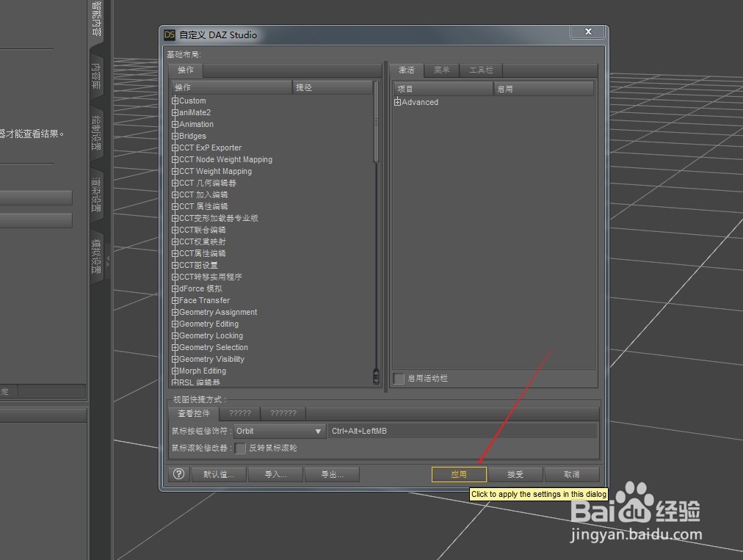The image size is (743, 560).
Task: Click the 默认值... defaults button
Action: pos(219,474)
